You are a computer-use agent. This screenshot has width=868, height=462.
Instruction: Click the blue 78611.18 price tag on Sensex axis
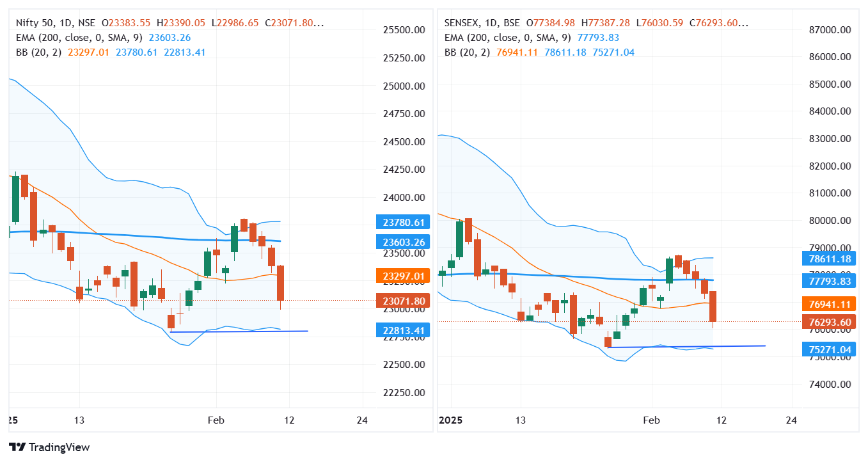[828, 259]
